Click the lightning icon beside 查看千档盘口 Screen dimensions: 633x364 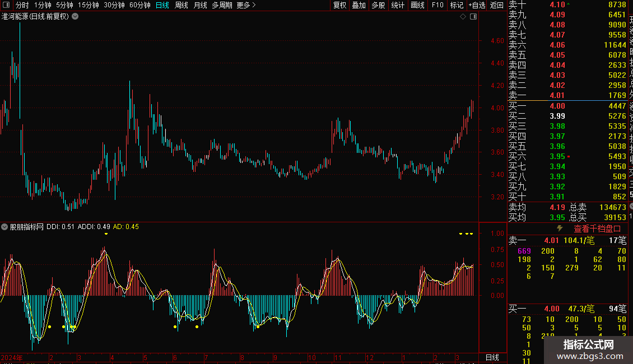[560, 228]
